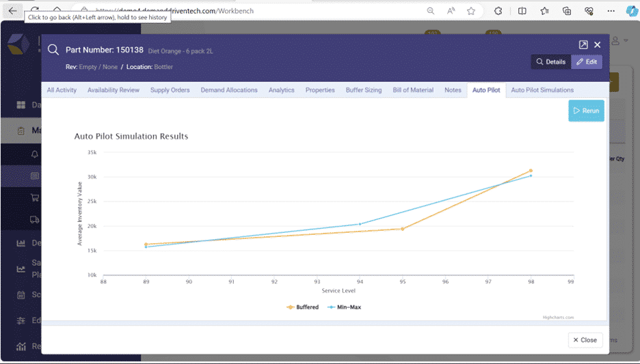Open the pop-out icon in part dialog header
The width and height of the screenshot is (640, 364).
(583, 44)
